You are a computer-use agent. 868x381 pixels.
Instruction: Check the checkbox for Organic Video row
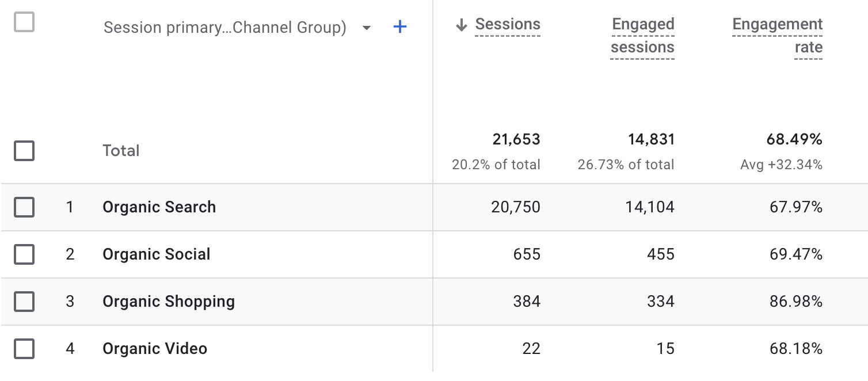coord(24,348)
